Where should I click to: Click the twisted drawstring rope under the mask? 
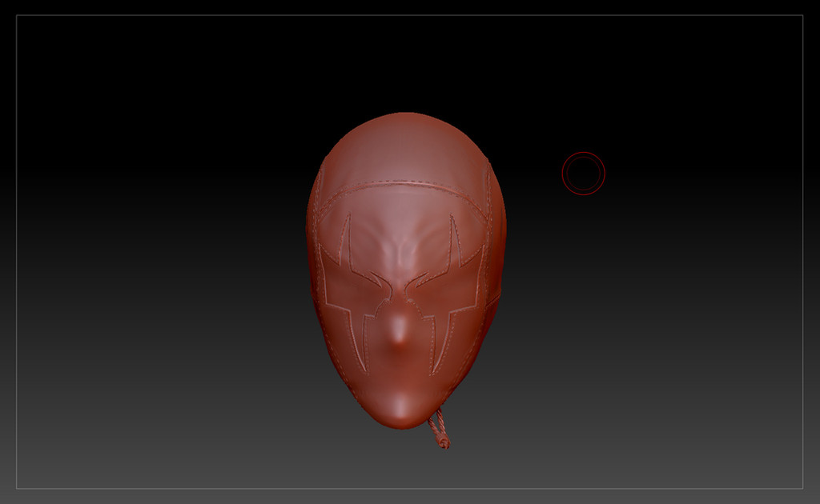pyautogui.click(x=438, y=430)
